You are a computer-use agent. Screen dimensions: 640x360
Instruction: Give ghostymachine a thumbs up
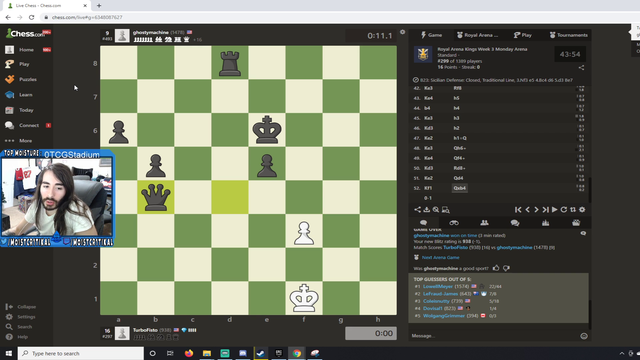coord(496,268)
